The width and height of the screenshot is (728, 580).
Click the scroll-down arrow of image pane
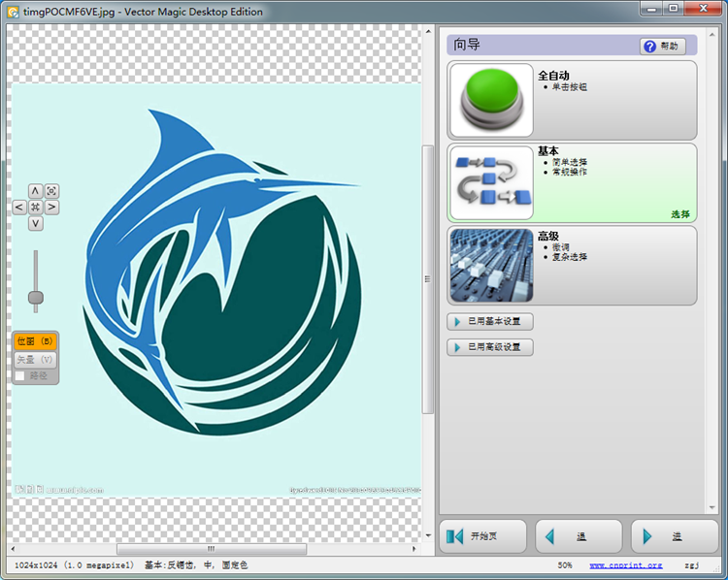428,535
